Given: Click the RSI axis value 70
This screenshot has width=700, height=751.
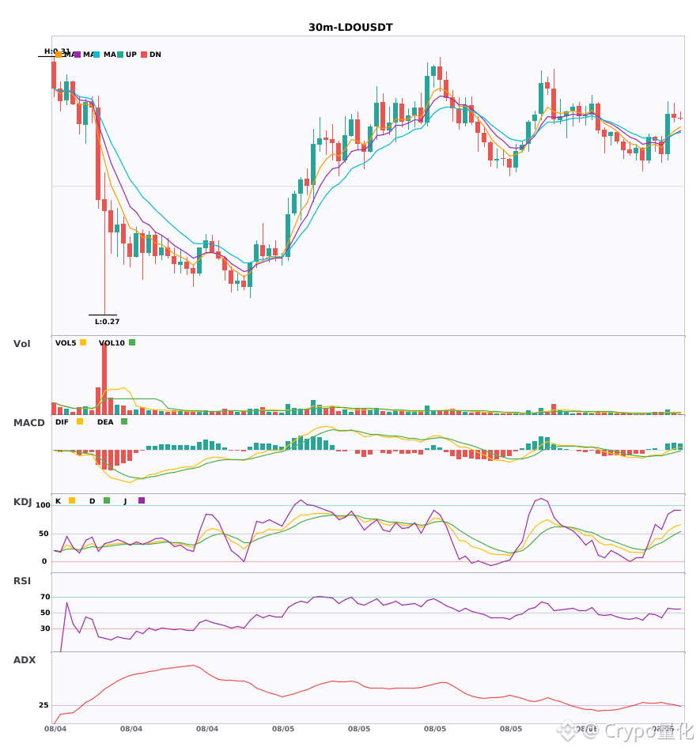Looking at the screenshot, I should (x=45, y=597).
